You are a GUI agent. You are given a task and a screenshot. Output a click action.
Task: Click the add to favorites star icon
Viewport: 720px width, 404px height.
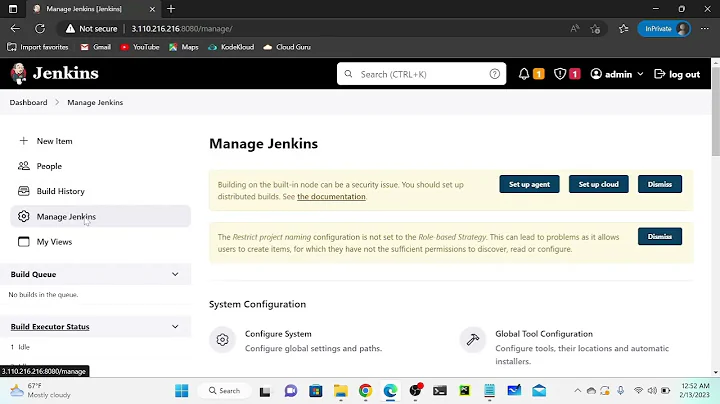click(x=595, y=28)
